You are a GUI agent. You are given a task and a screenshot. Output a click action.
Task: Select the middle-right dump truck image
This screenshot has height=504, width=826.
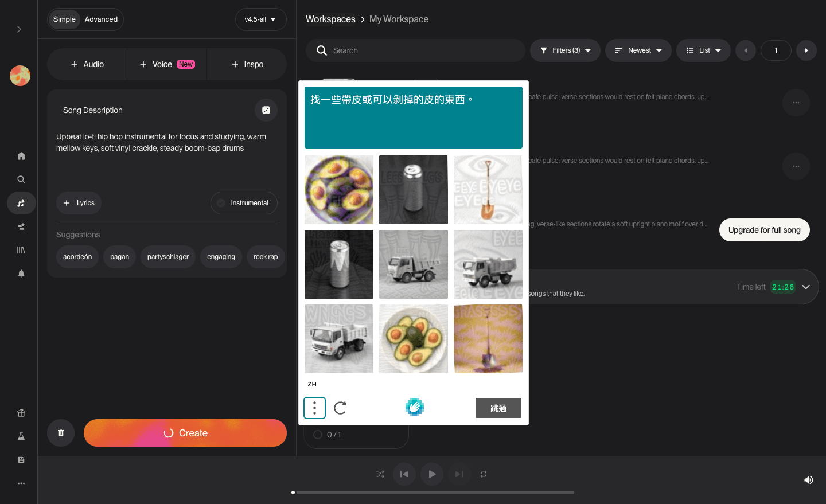pos(488,264)
